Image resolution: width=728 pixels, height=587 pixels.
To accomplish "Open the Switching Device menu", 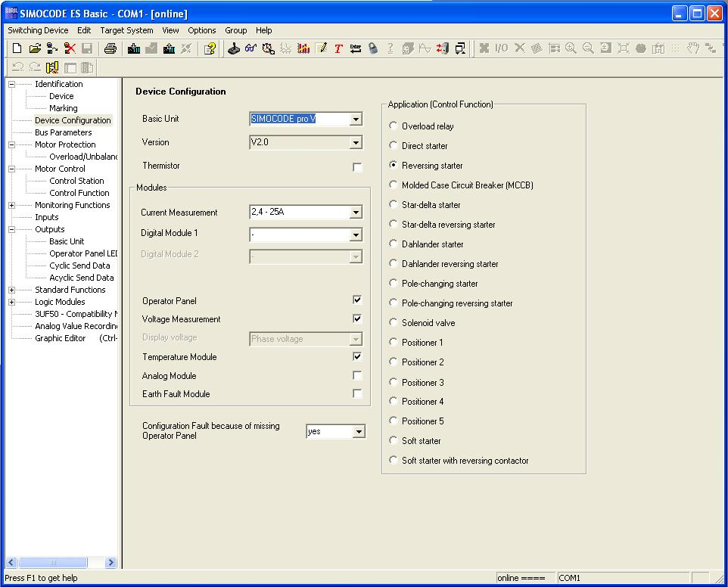I will [x=38, y=30].
